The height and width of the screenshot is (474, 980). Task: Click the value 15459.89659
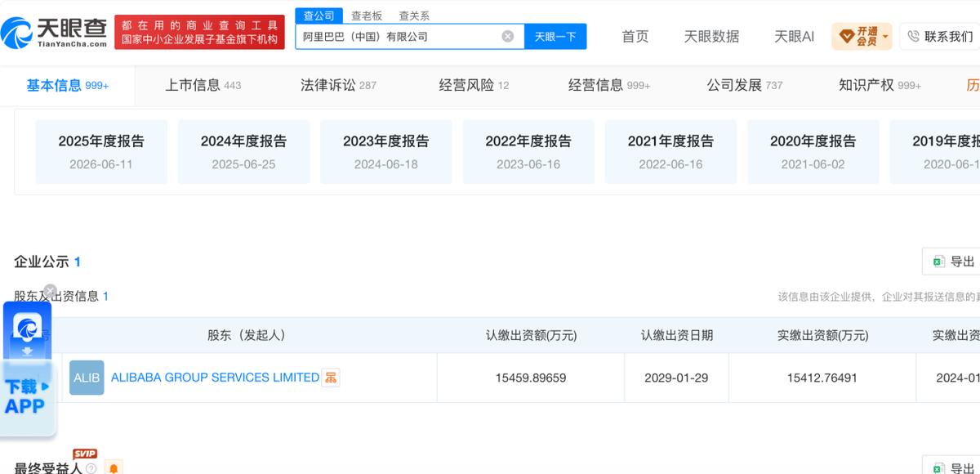click(x=531, y=378)
